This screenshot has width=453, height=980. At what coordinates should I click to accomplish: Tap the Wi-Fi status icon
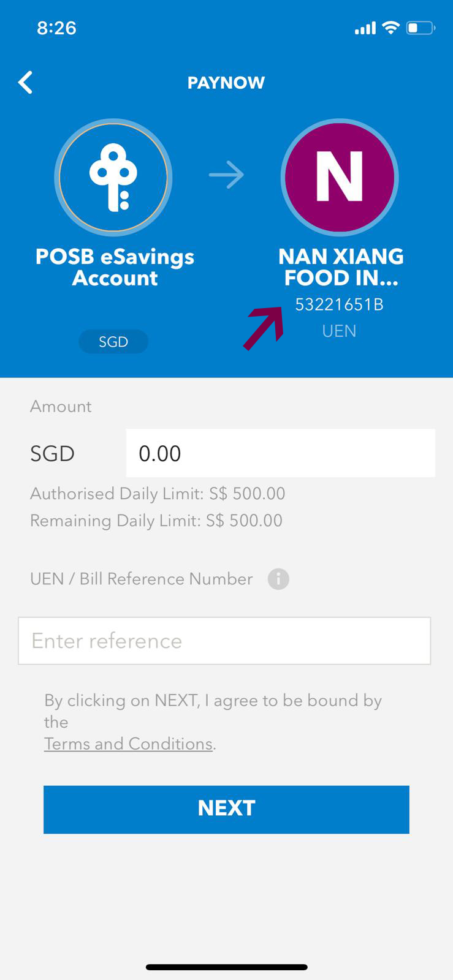390,28
